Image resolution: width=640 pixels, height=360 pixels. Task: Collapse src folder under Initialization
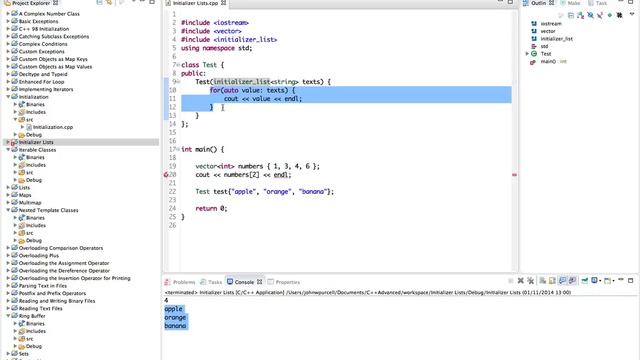coord(15,120)
